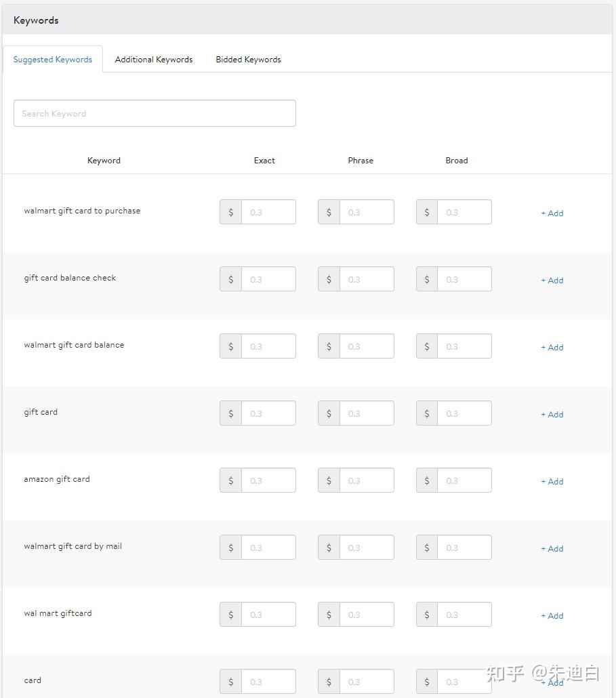Add the 'wal mart giftcard' keyword

(x=552, y=615)
